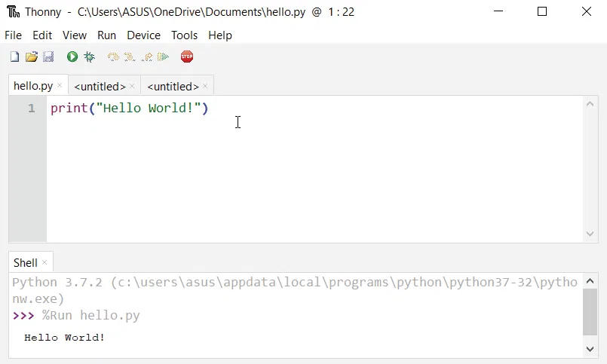The image size is (607, 364).
Task: Click the New file icon
Action: pos(14,57)
